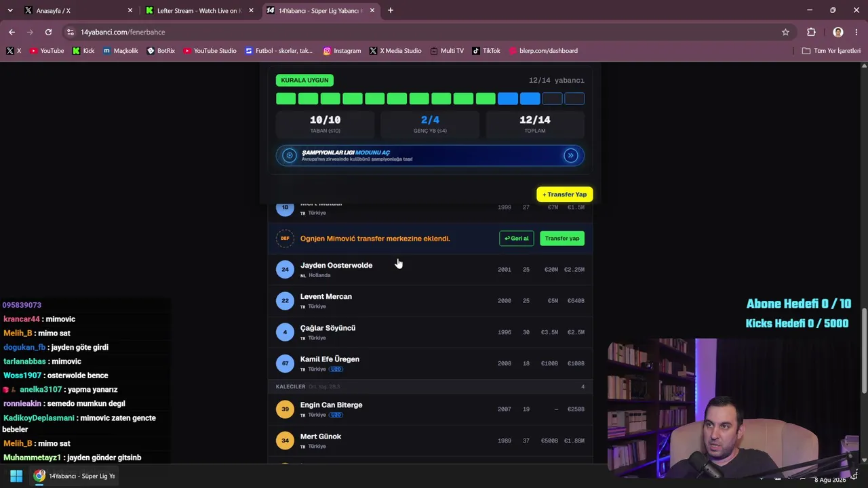Image resolution: width=868 pixels, height=488 pixels.
Task: Open the Instagram bookmark
Action: coord(342,51)
